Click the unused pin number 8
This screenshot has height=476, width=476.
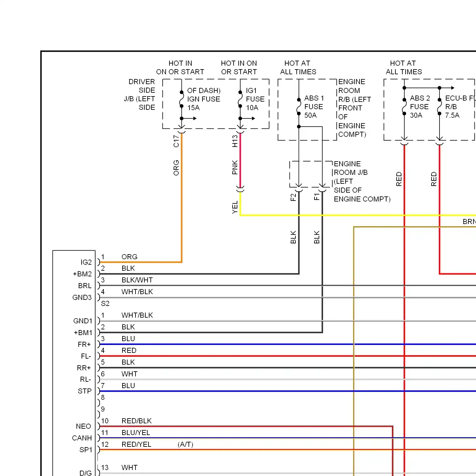point(103,397)
